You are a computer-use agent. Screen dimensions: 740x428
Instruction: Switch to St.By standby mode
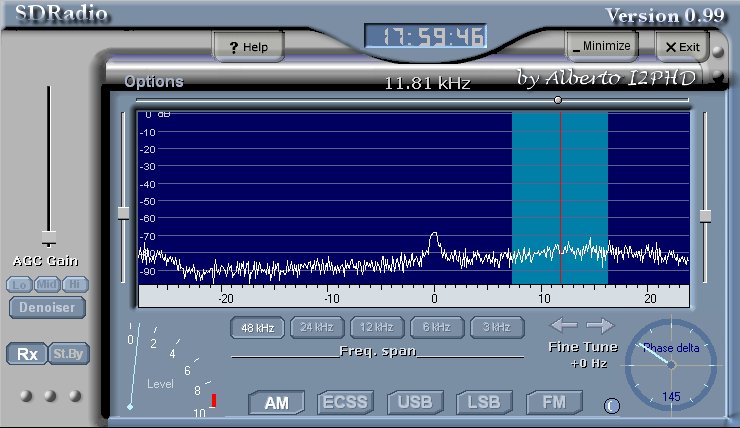65,354
